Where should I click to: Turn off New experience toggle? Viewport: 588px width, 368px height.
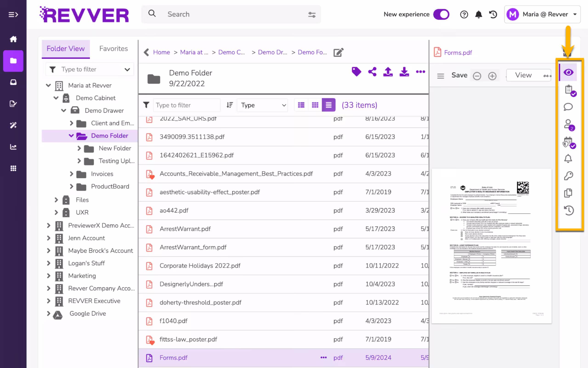[441, 14]
